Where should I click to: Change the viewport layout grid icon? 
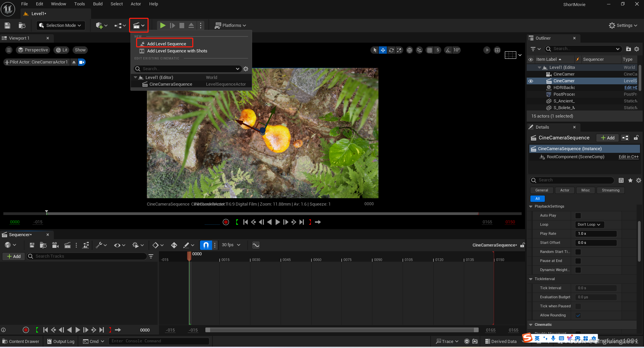click(497, 50)
